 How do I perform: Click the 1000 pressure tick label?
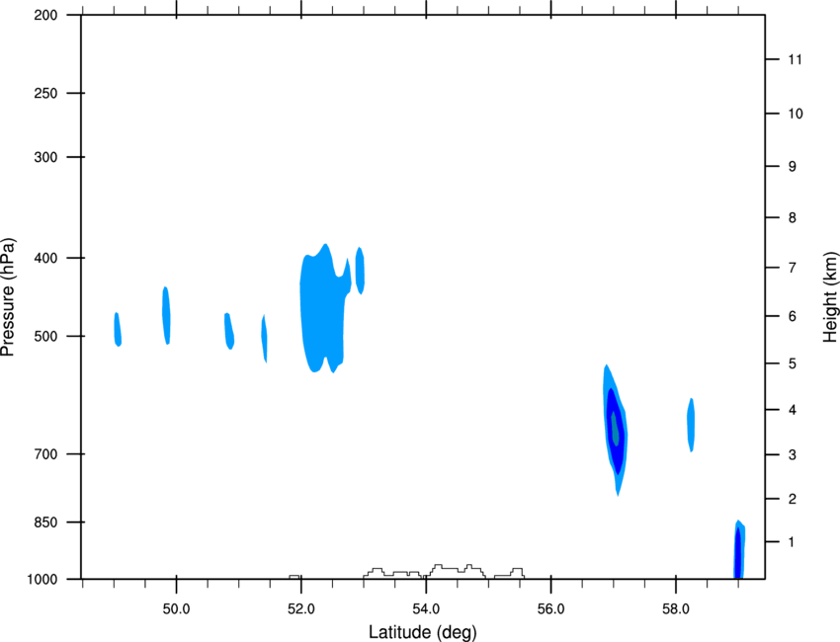[42, 580]
